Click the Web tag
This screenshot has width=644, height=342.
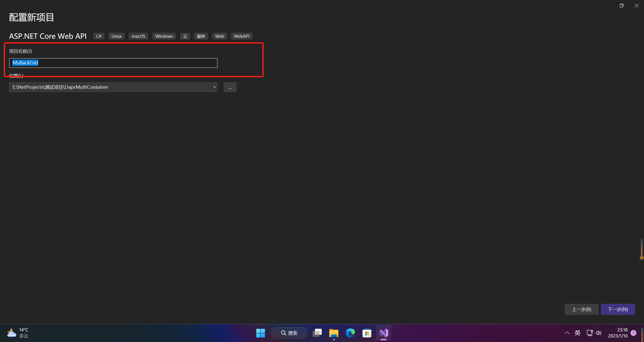click(x=220, y=36)
